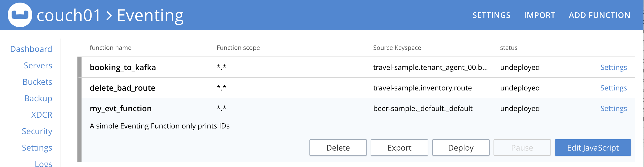Open the Backup sidebar link
Viewport: 644px width, 167px height.
click(38, 98)
